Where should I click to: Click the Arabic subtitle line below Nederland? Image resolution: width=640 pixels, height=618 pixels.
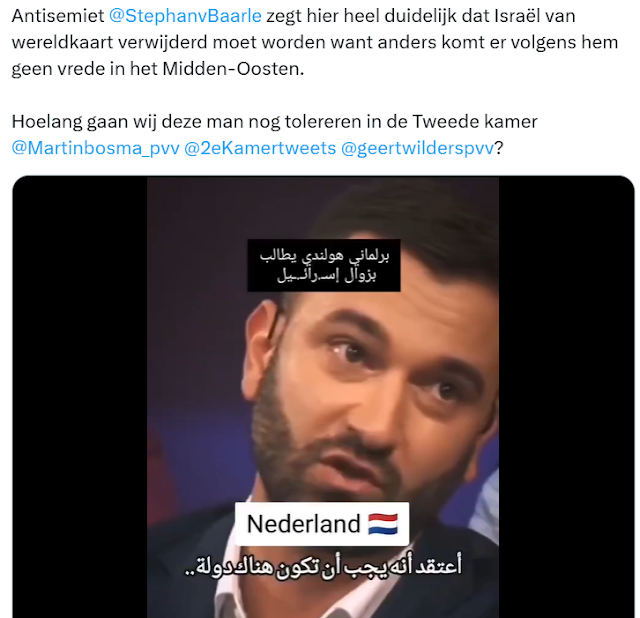click(323, 567)
